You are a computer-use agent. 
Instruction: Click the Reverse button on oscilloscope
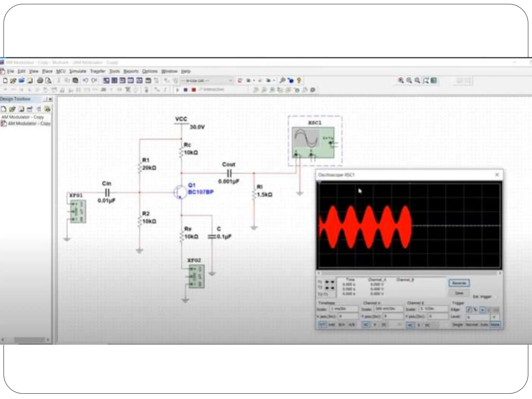459,283
